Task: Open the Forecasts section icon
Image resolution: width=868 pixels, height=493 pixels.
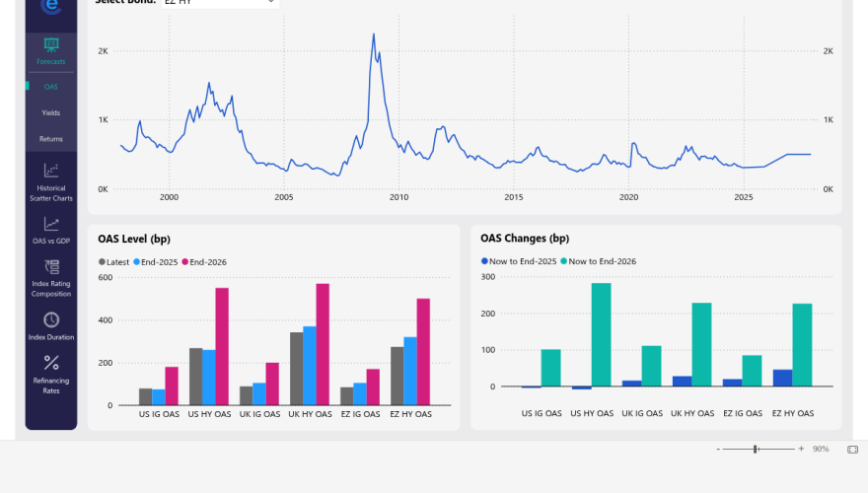Action: [51, 45]
